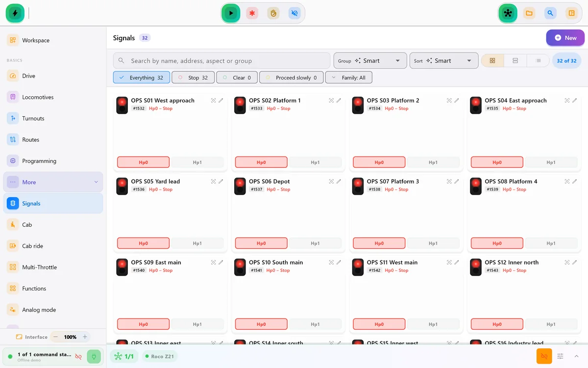Create a new signal with the New button
This screenshot has width=588, height=368.
(x=565, y=38)
